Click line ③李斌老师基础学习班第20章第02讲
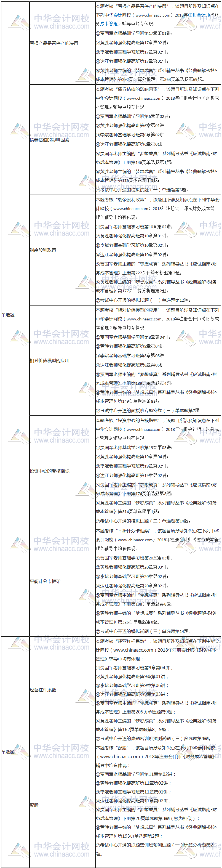The width and height of the screenshot is (222, 868). pyautogui.click(x=132, y=577)
